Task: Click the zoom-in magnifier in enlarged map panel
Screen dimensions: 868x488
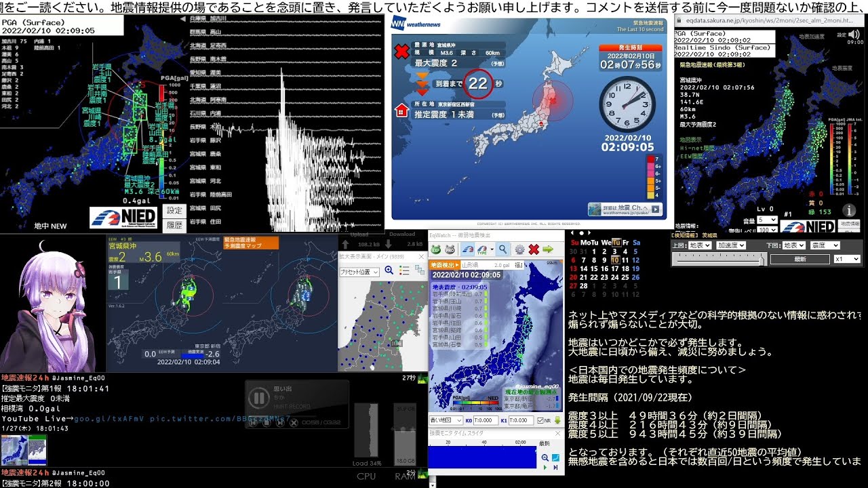Action: point(389,270)
